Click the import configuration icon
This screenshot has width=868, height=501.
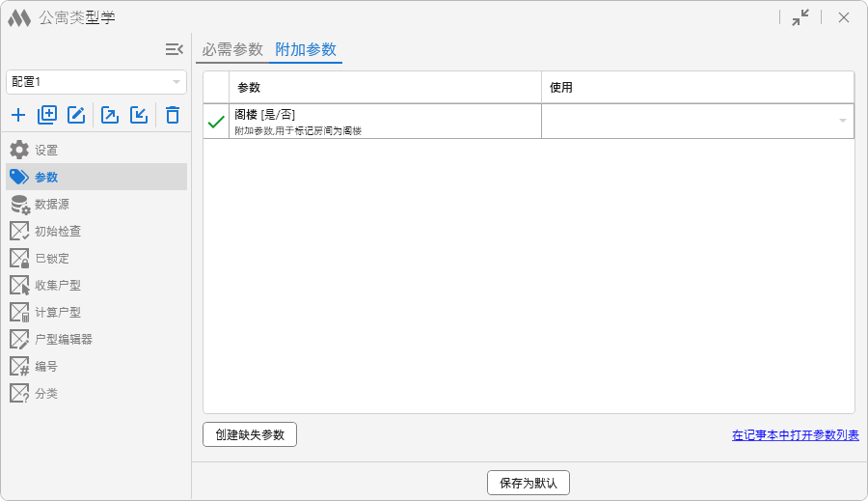pyautogui.click(x=139, y=116)
